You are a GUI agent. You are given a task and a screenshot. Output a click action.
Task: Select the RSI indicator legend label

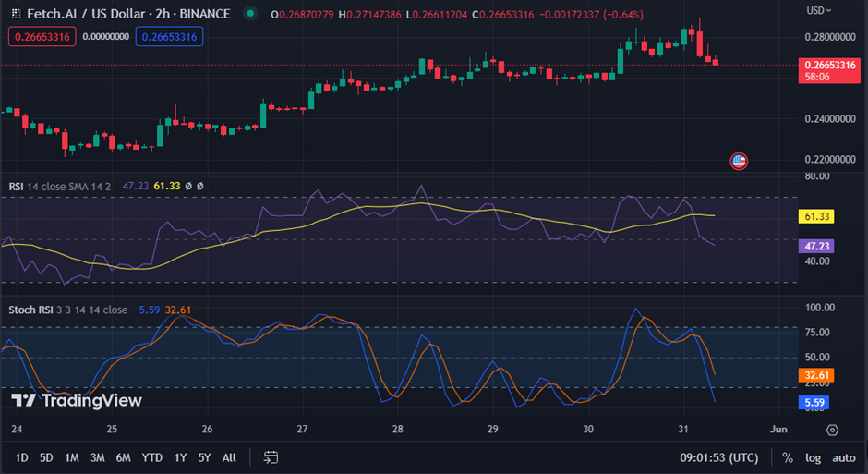tap(16, 186)
